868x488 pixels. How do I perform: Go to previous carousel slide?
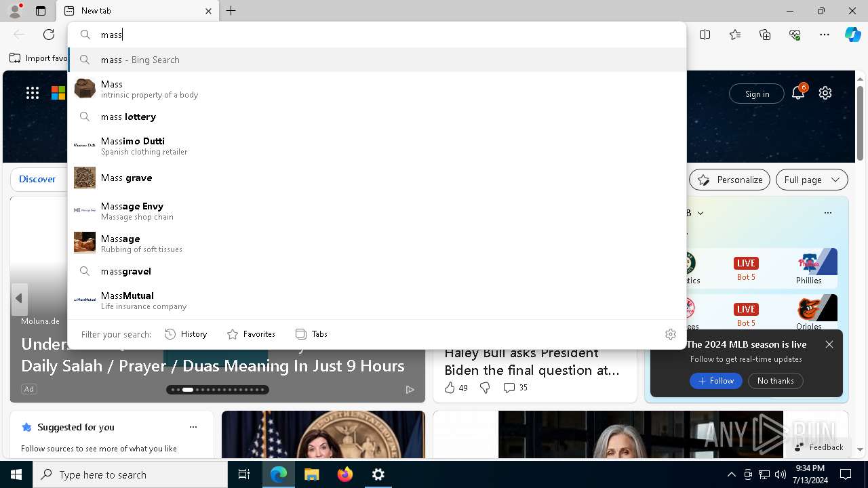click(x=19, y=298)
